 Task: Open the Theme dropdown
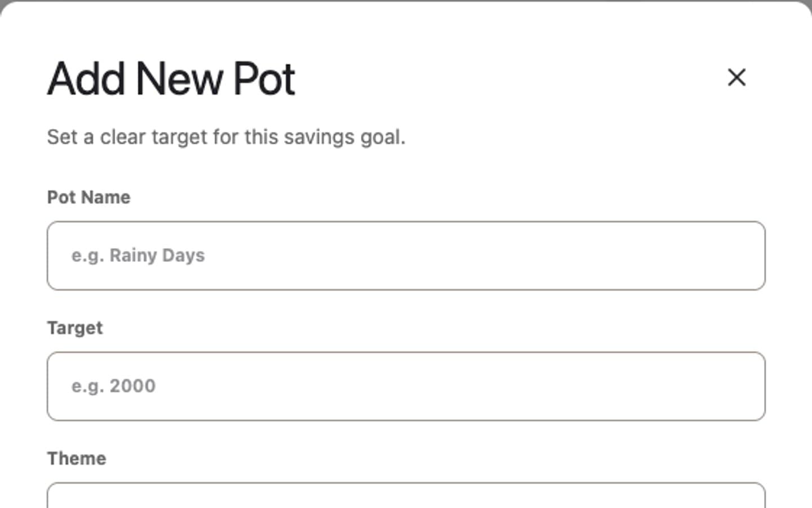point(406,496)
